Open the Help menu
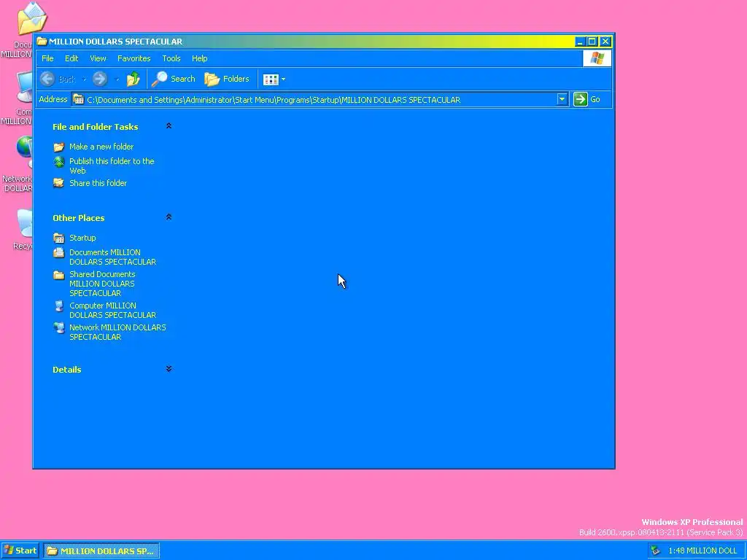 click(x=200, y=58)
